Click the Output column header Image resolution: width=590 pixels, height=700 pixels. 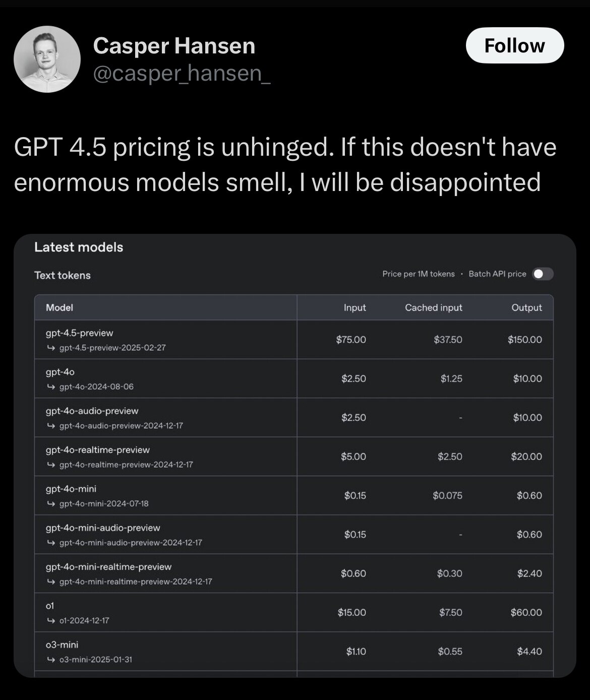526,307
